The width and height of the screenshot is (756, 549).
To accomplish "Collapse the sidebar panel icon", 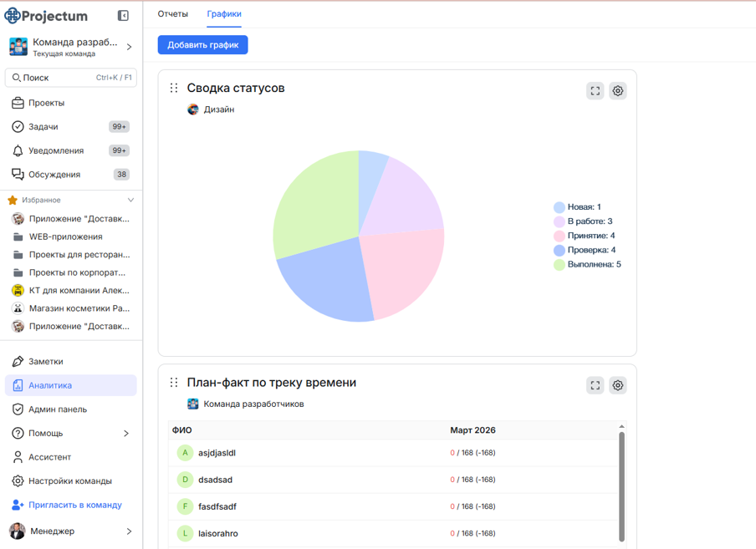I will coord(123,16).
